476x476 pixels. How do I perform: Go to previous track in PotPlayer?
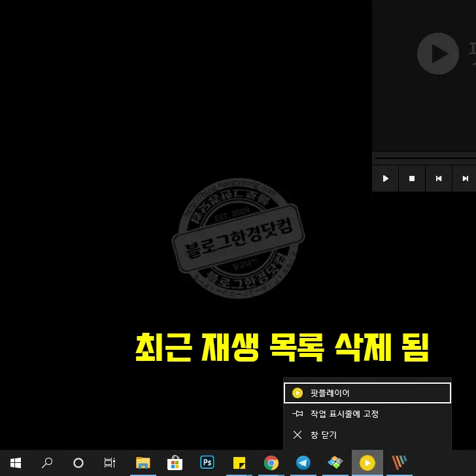438,178
